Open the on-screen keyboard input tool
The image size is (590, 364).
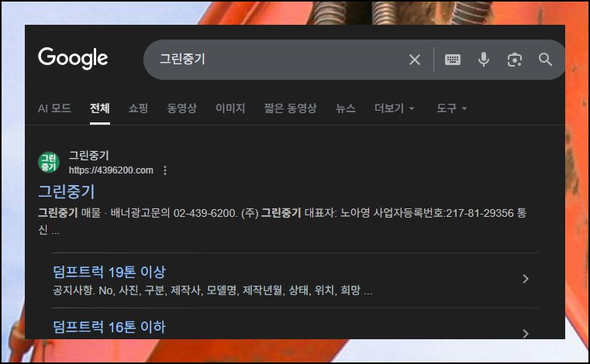452,60
